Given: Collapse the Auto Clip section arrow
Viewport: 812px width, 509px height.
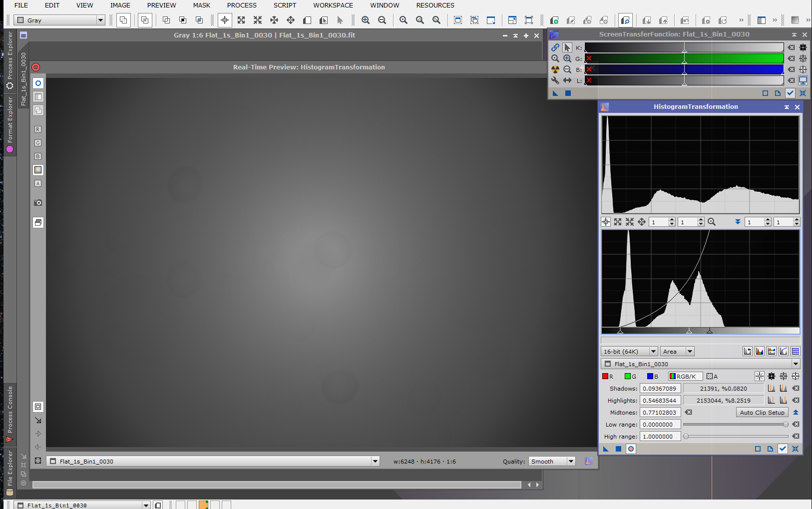Looking at the screenshot, I should pos(796,412).
